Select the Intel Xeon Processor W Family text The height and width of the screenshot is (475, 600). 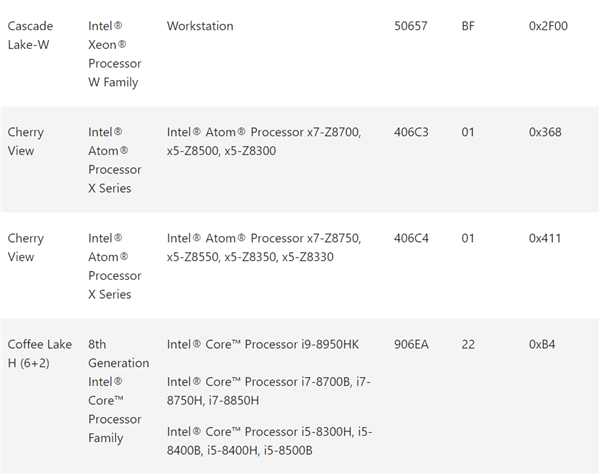point(114,54)
